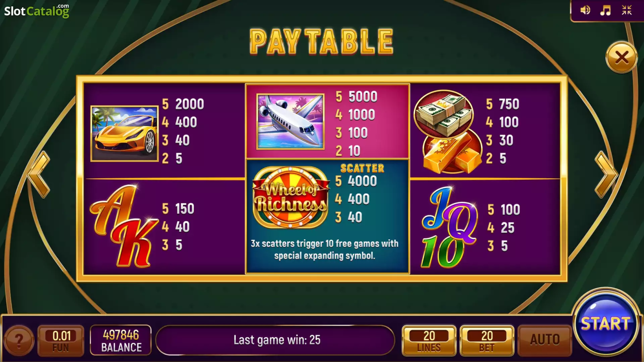
Task: Toggle the music note icon
Action: tap(605, 10)
